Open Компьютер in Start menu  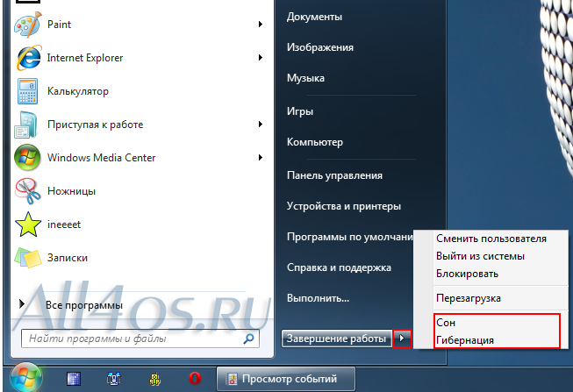coord(315,142)
